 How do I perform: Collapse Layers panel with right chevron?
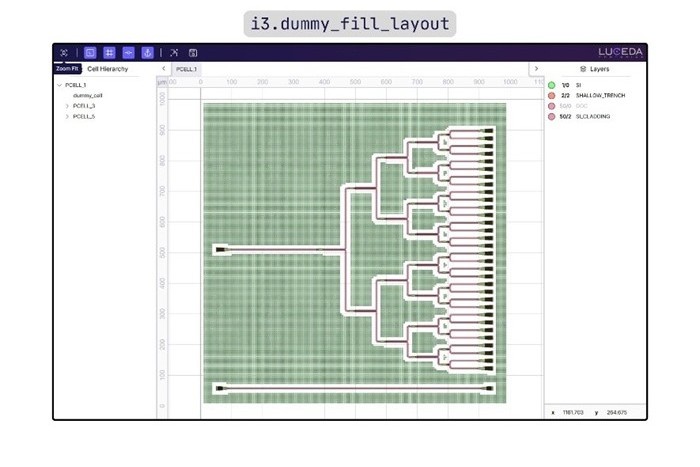536,69
